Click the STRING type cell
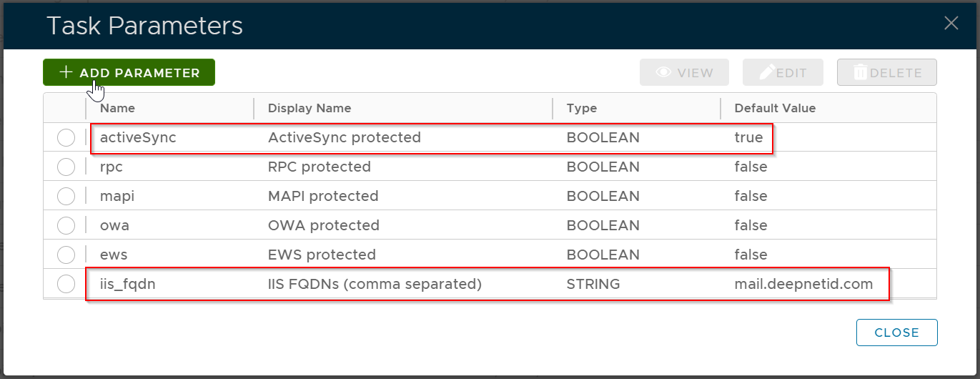 point(593,284)
